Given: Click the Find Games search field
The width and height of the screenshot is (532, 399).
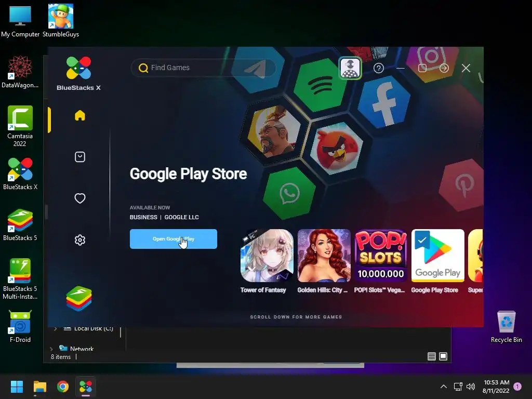Looking at the screenshot, I should (204, 68).
